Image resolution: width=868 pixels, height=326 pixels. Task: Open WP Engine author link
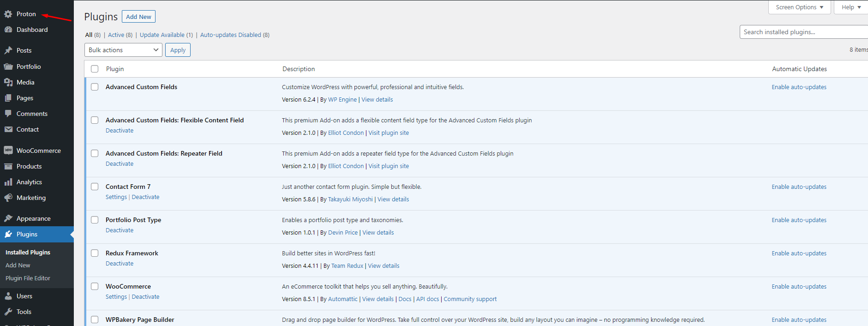click(342, 100)
